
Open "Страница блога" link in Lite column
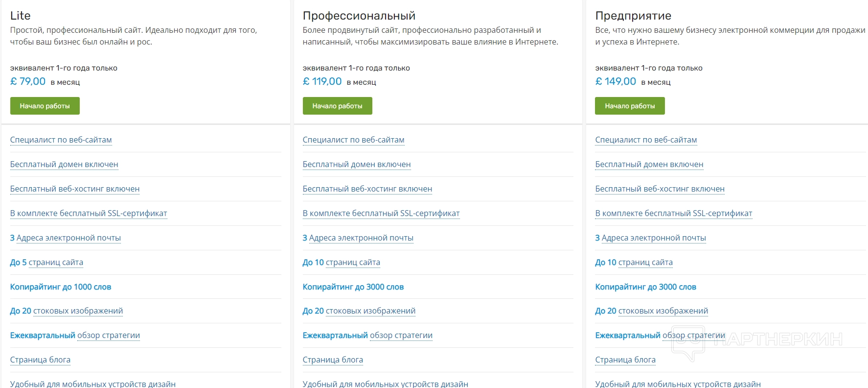[x=40, y=360]
